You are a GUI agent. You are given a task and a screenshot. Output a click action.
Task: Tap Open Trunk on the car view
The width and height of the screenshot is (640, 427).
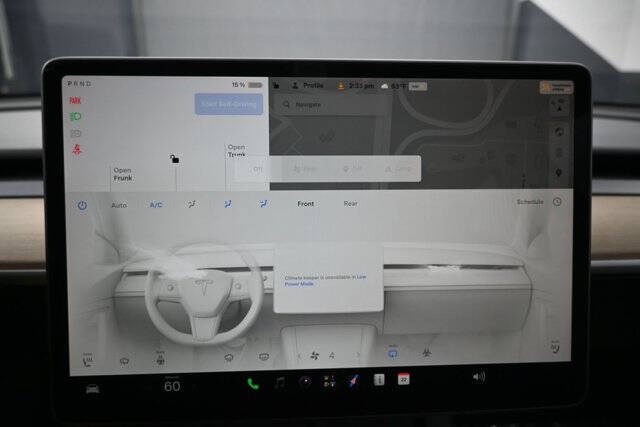click(237, 151)
